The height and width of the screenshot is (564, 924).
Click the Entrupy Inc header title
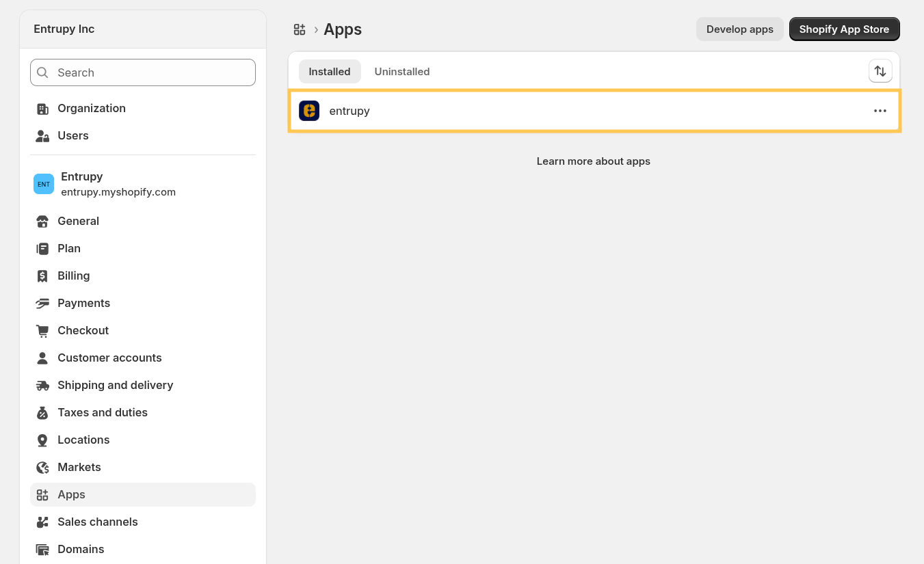pyautogui.click(x=64, y=29)
